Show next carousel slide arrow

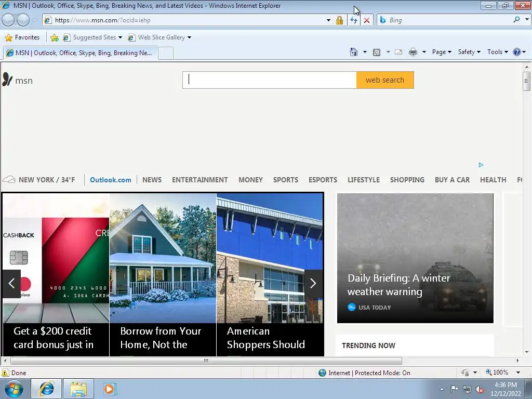pos(313,284)
